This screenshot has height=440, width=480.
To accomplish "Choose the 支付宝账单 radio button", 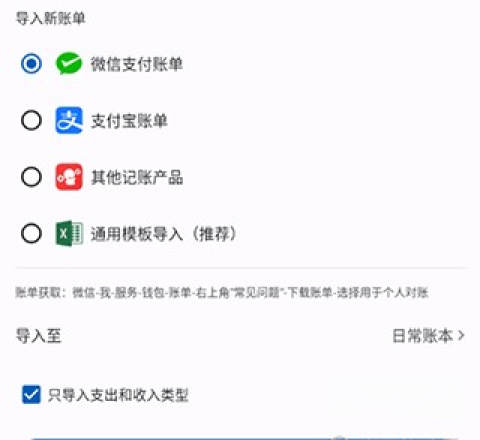I will [x=31, y=120].
